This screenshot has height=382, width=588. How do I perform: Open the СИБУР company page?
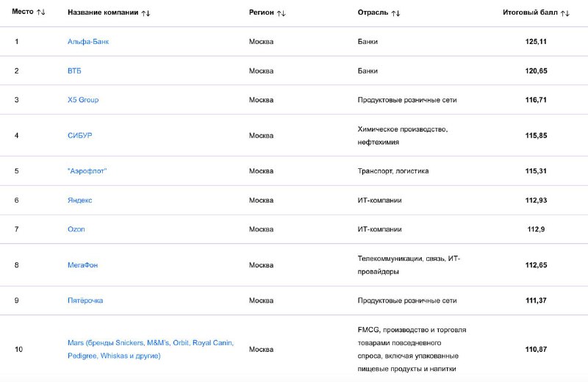pyautogui.click(x=80, y=135)
